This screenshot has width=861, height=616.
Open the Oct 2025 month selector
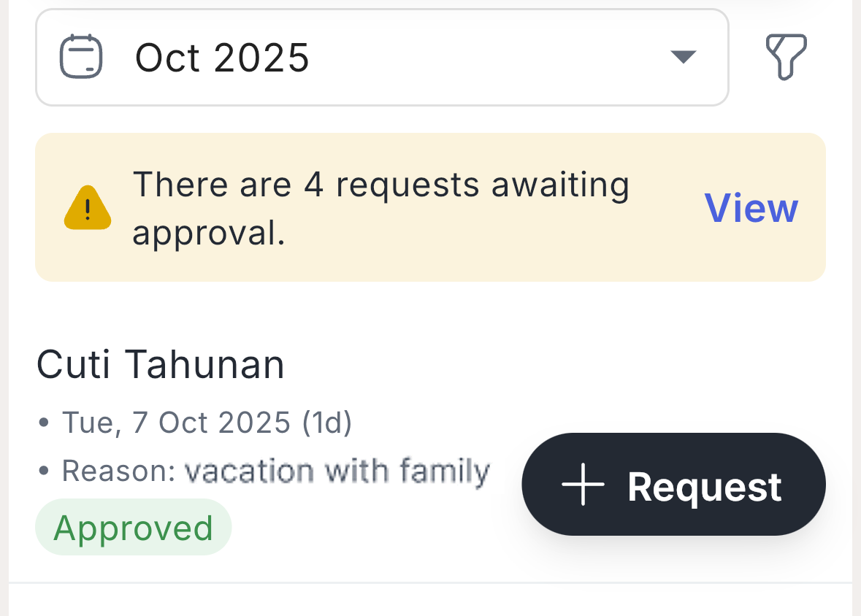click(x=222, y=57)
